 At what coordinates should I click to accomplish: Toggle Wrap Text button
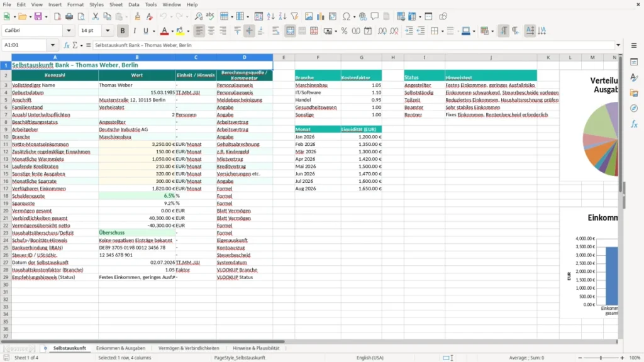tap(275, 31)
